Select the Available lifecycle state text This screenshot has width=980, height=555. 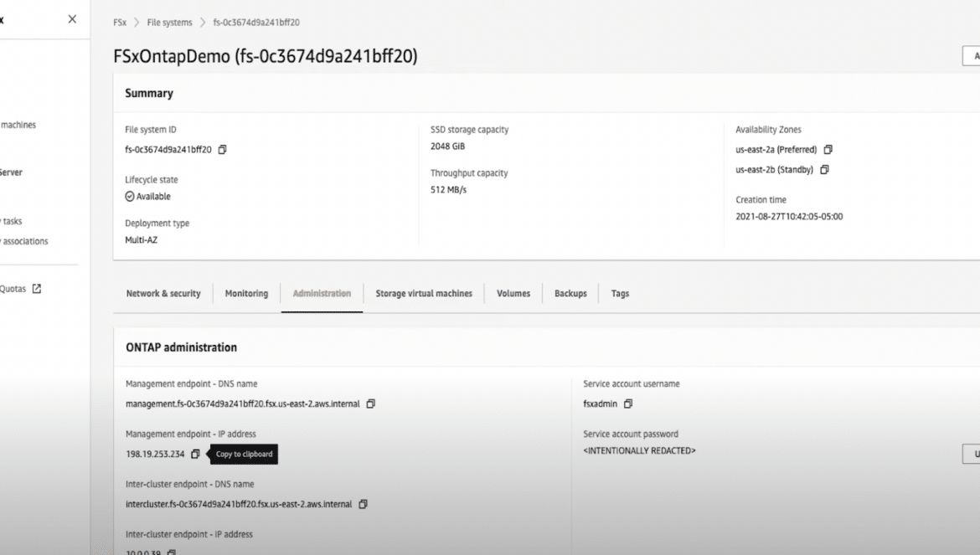point(153,197)
